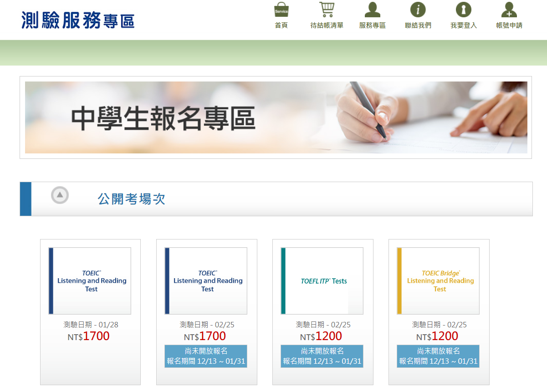Click the 服務專區 person icon
This screenshot has height=392, width=547.
[x=373, y=10]
